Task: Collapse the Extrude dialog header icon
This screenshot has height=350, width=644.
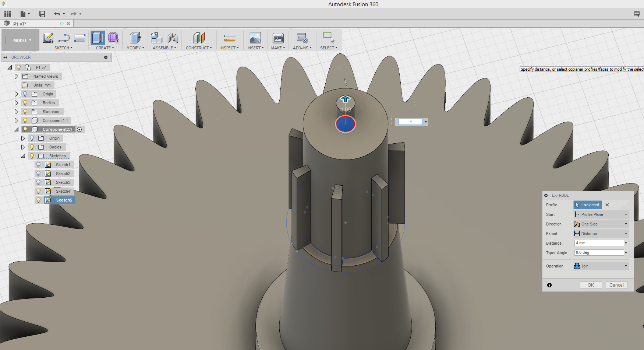Action: pos(546,195)
